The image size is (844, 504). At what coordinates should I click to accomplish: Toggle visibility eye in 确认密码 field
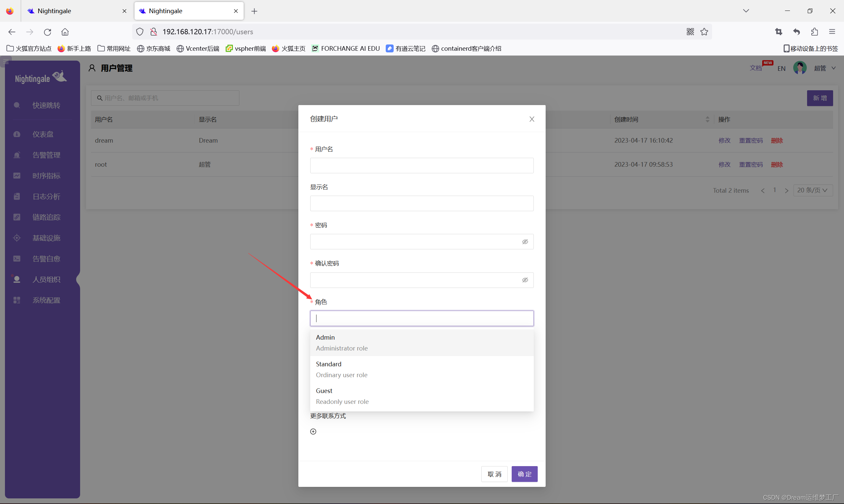(x=525, y=280)
